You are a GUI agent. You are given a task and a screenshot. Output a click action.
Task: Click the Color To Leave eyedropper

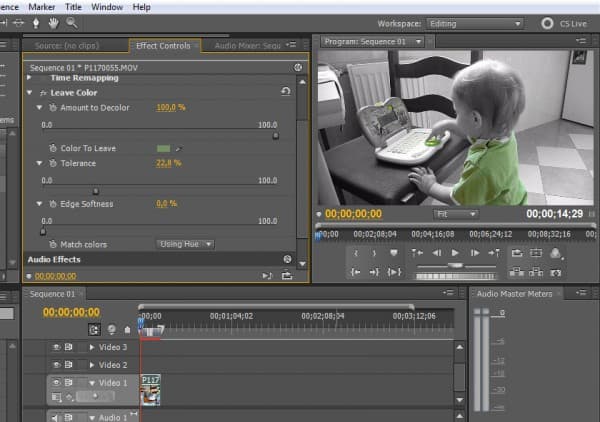click(x=180, y=148)
